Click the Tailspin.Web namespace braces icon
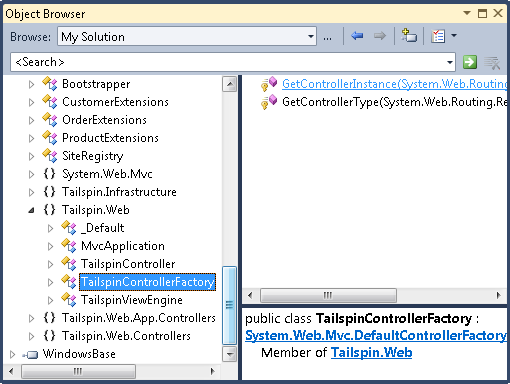 pyautogui.click(x=49, y=210)
